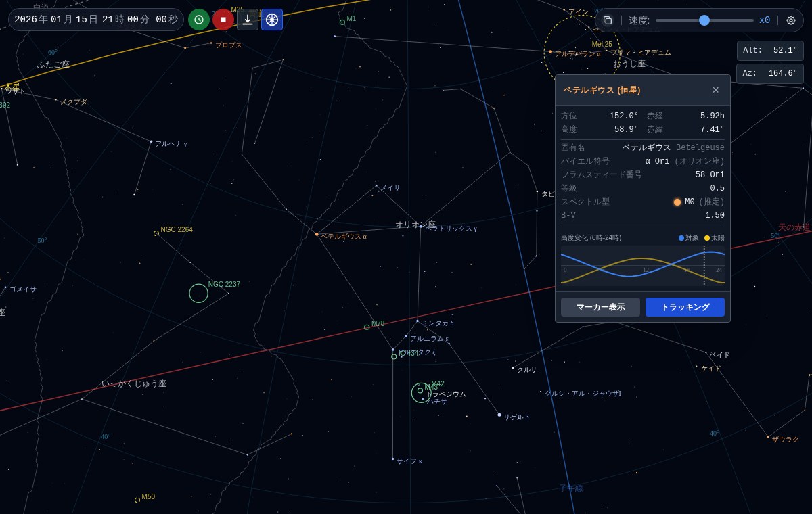Click the 天の赤道 celestial equator label
This screenshot has width=812, height=514.
794,227
